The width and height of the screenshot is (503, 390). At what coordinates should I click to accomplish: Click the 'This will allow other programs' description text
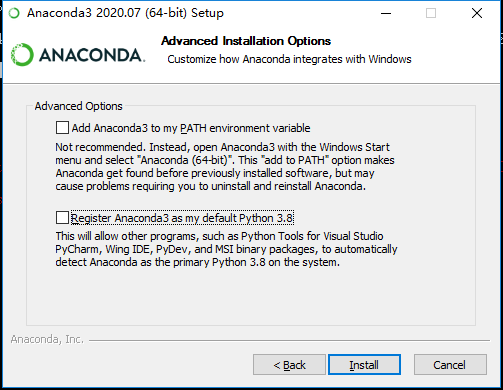tap(226, 249)
